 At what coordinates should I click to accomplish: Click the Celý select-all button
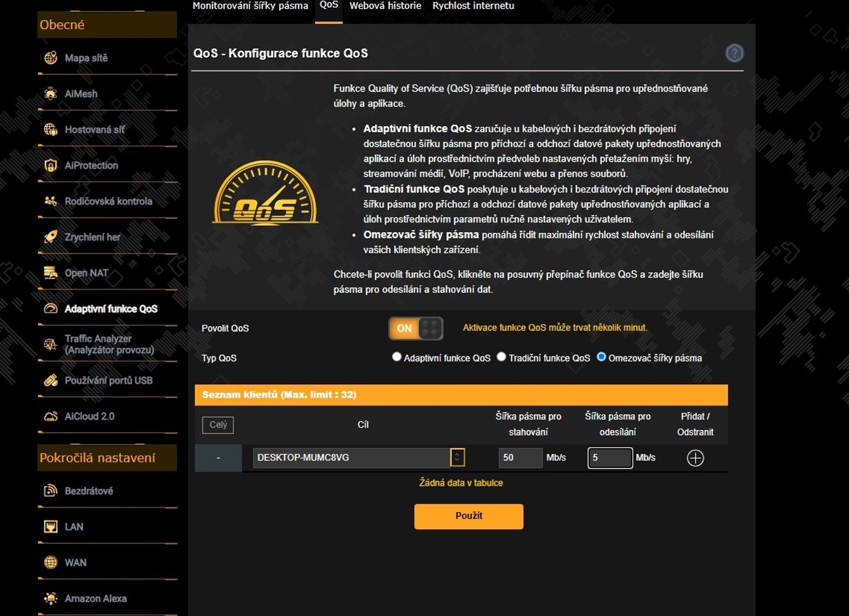tap(218, 425)
